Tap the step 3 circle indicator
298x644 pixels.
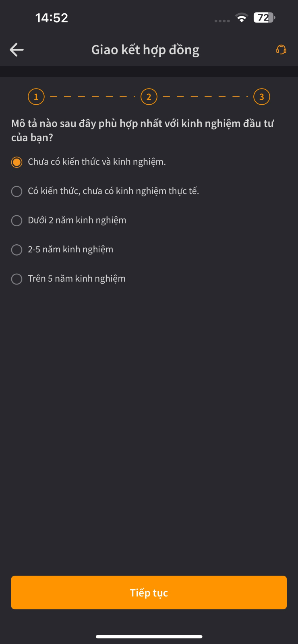pyautogui.click(x=262, y=97)
